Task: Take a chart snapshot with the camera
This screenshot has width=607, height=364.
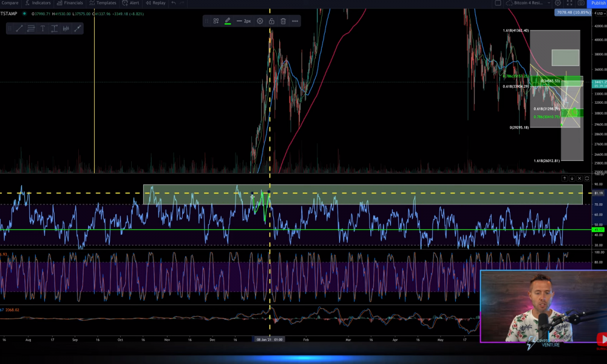Action: click(x=581, y=2)
